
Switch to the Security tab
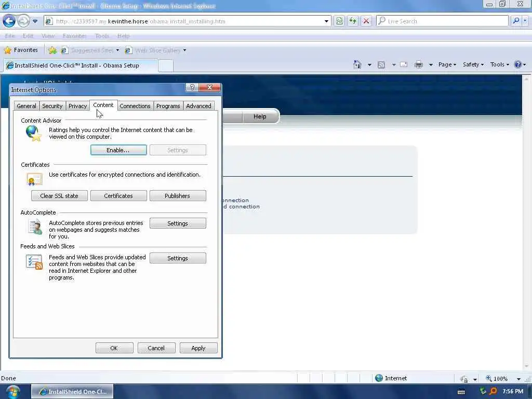(x=52, y=106)
